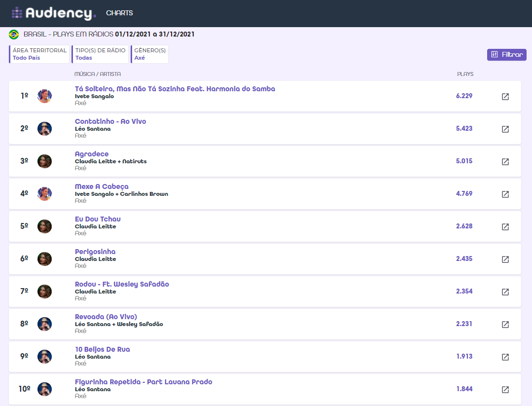Open song link Agradece
This screenshot has height=406, width=532.
pos(92,154)
